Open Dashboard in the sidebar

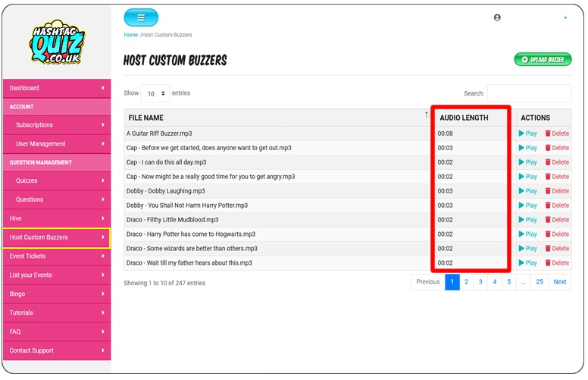click(x=57, y=88)
